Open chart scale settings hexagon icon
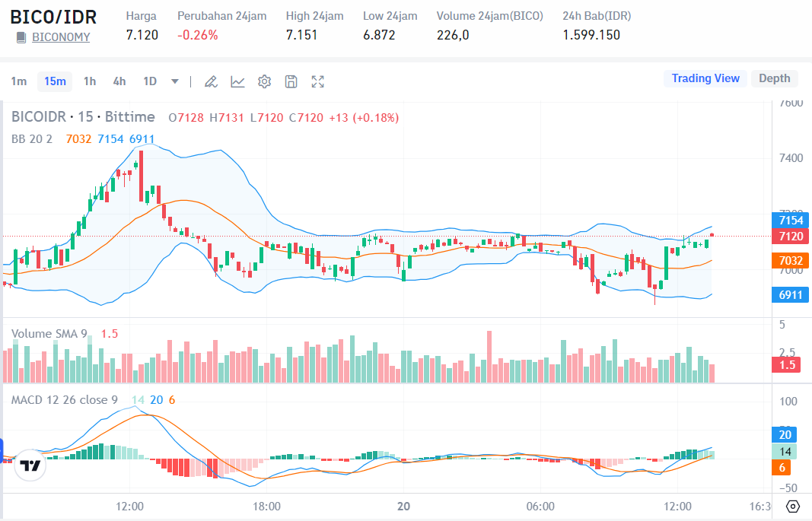This screenshot has width=812, height=521. click(x=792, y=507)
